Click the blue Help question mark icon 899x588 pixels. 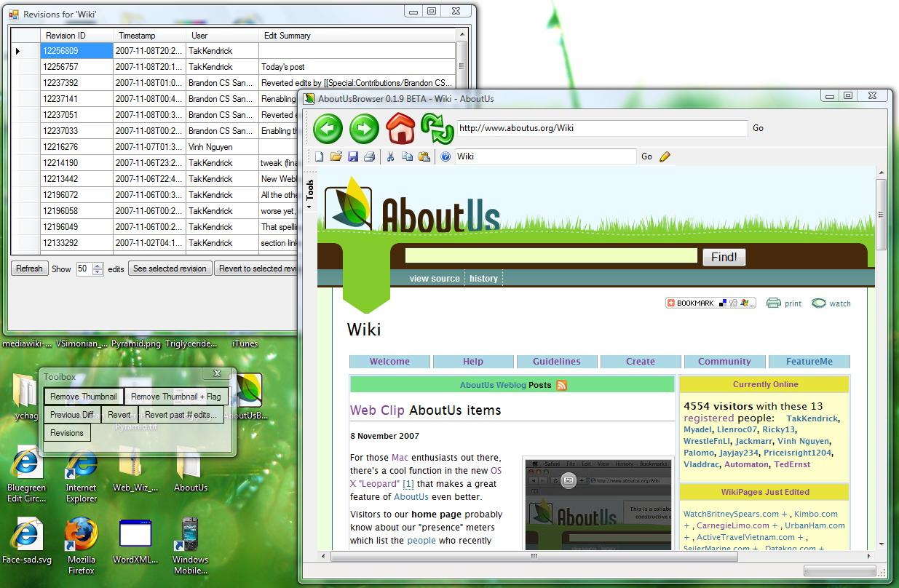click(x=445, y=156)
